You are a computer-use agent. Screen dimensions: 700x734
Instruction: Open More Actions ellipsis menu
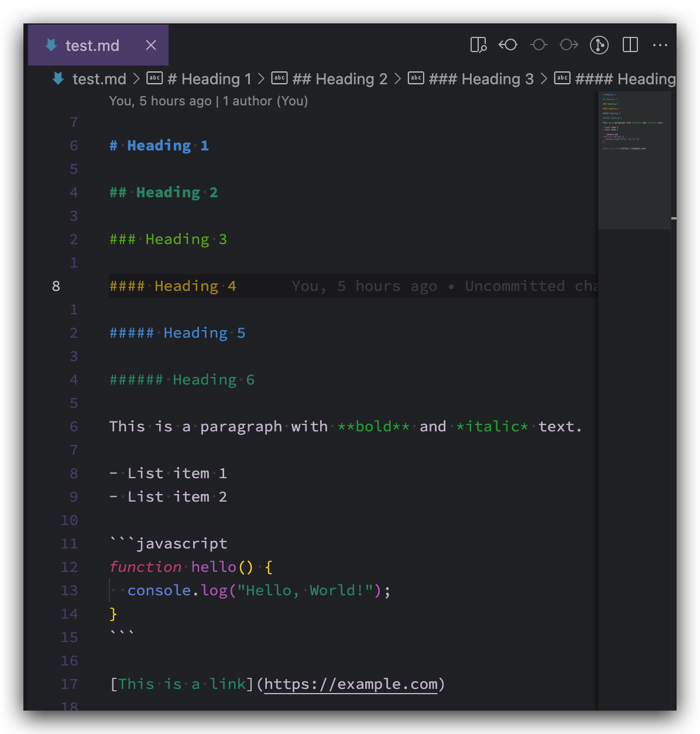point(660,45)
